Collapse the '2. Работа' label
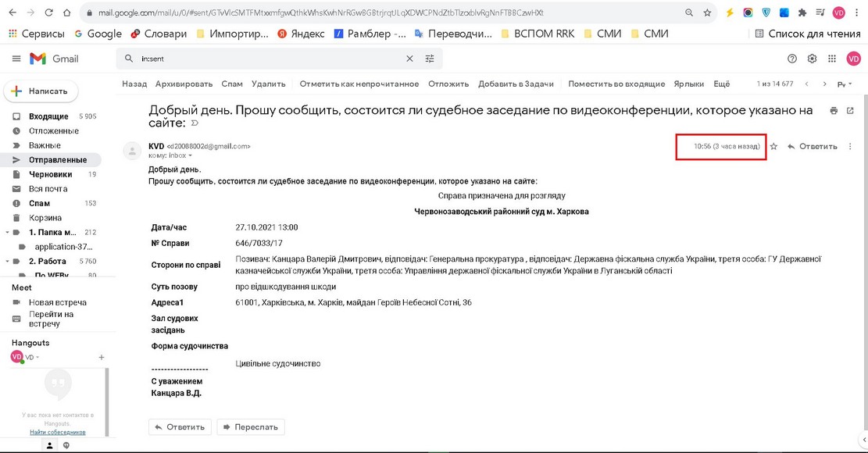This screenshot has width=868, height=453. tap(7, 261)
